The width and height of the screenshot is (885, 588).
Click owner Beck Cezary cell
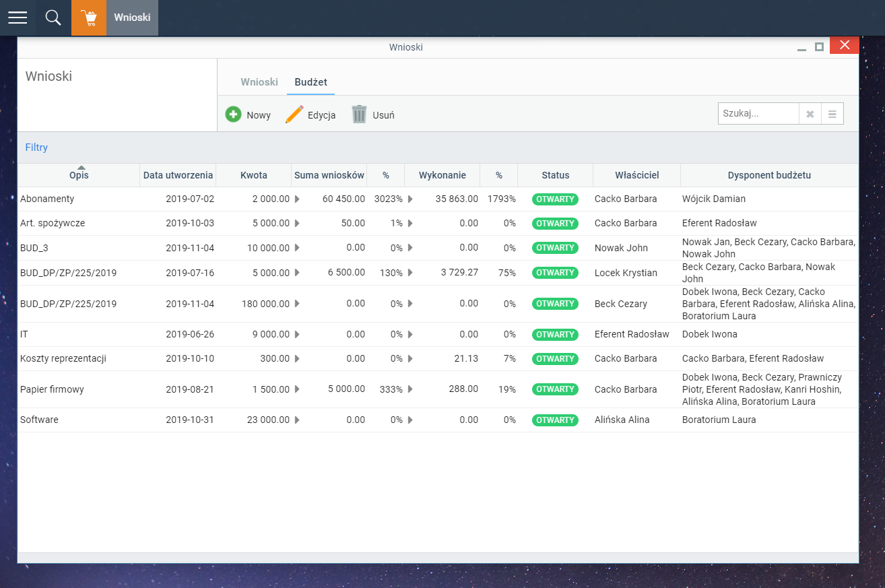point(621,304)
